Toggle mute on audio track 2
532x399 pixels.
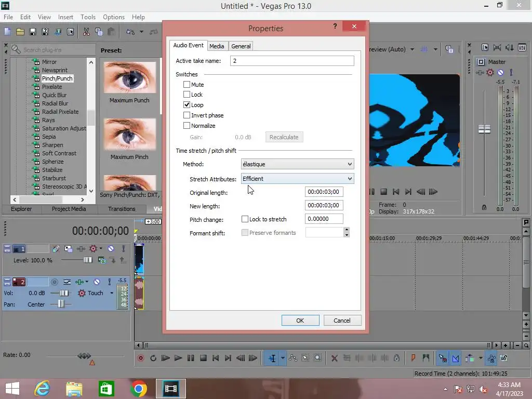pos(97,282)
